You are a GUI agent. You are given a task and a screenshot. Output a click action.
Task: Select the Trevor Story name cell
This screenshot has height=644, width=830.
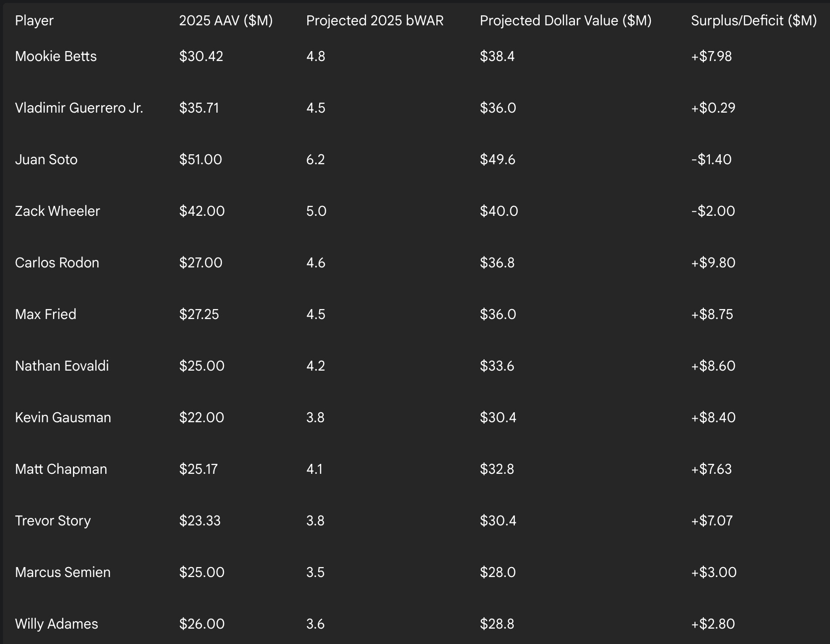(53, 521)
